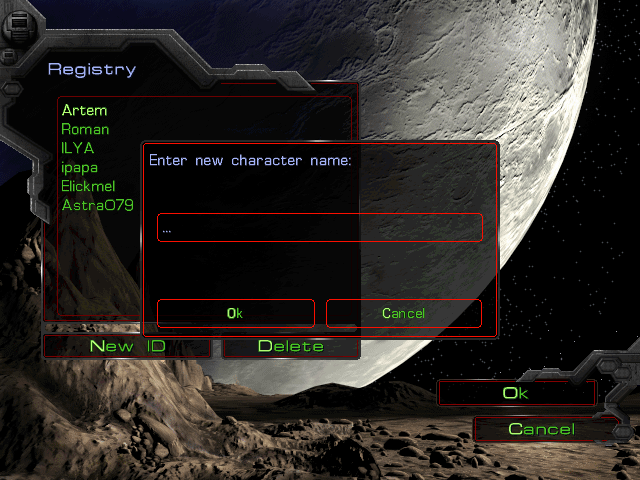Click the bottom-right Cancel button
Screen dimensions: 640x480
[542, 429]
